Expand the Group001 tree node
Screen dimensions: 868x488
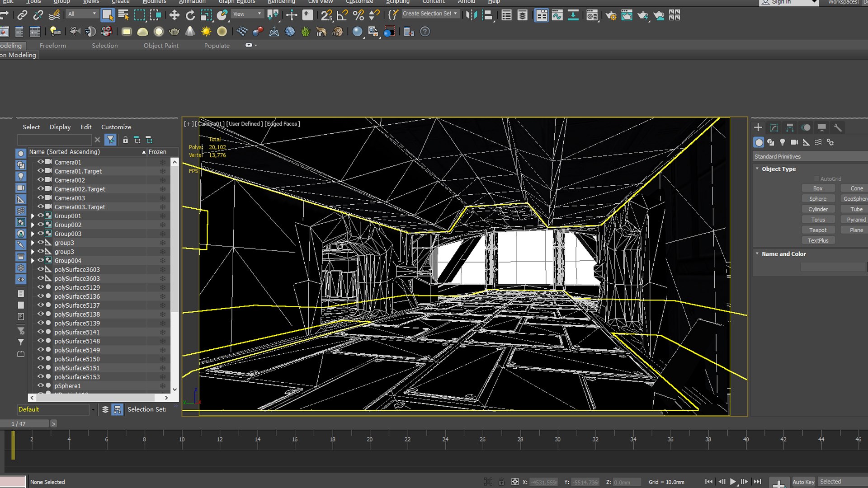[33, 216]
